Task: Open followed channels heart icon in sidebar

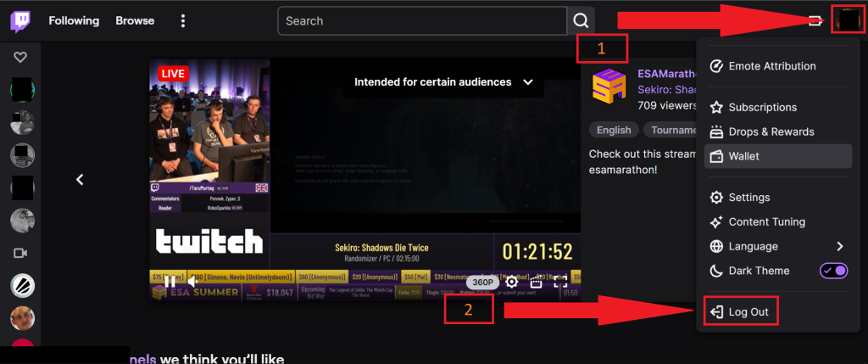Action: [20, 57]
